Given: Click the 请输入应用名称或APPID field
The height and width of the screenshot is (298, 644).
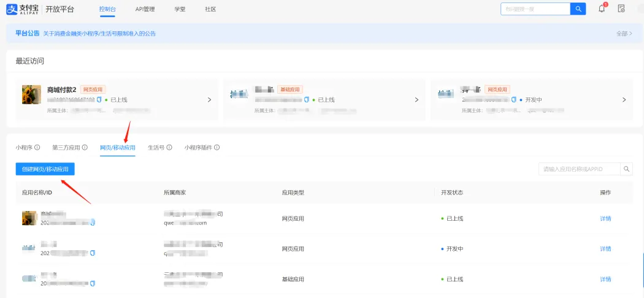Looking at the screenshot, I should click(579, 169).
